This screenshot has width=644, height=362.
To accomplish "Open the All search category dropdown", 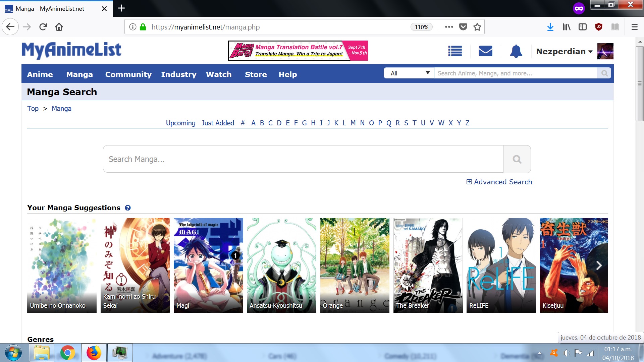I will (x=409, y=73).
